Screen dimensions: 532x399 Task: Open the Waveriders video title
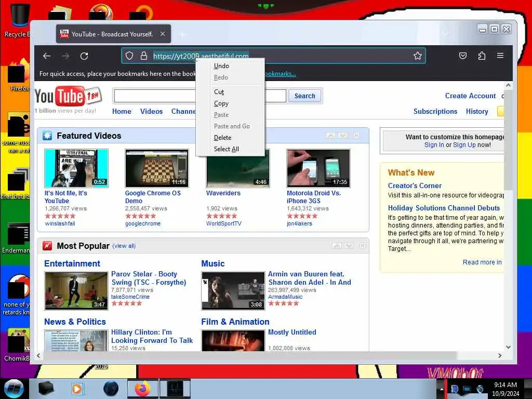tap(223, 193)
